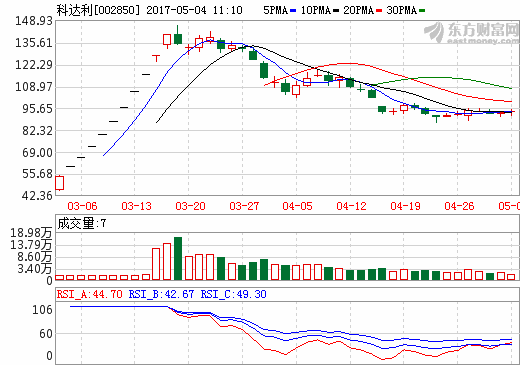The height and width of the screenshot is (365, 520).
Task: Click the blue 5PMA legend color marker
Action: pyautogui.click(x=293, y=11)
